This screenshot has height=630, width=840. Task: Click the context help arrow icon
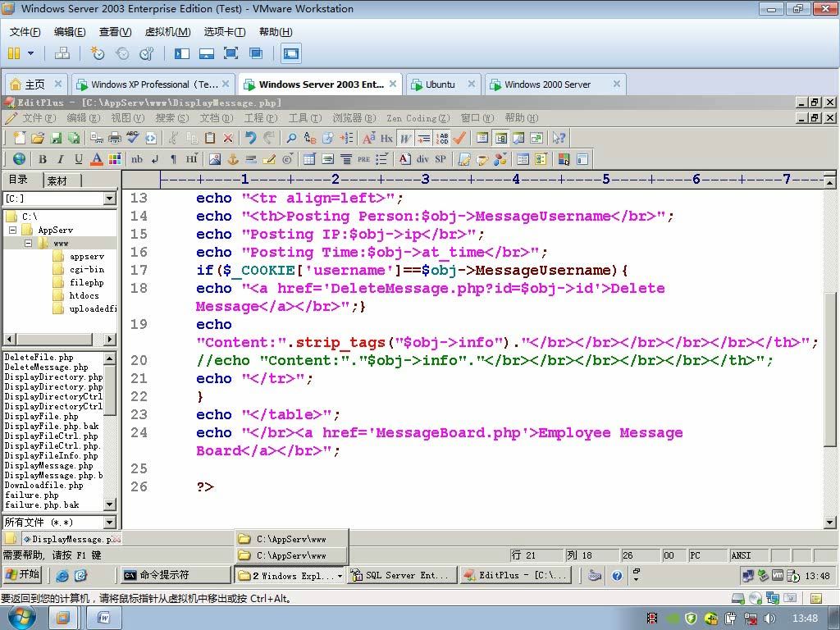coord(559,138)
